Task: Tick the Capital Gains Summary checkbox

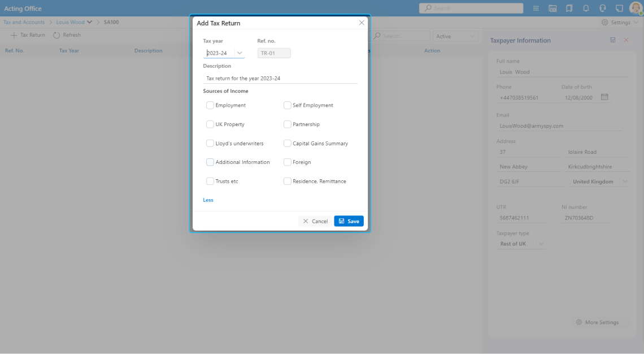Action: [288, 143]
